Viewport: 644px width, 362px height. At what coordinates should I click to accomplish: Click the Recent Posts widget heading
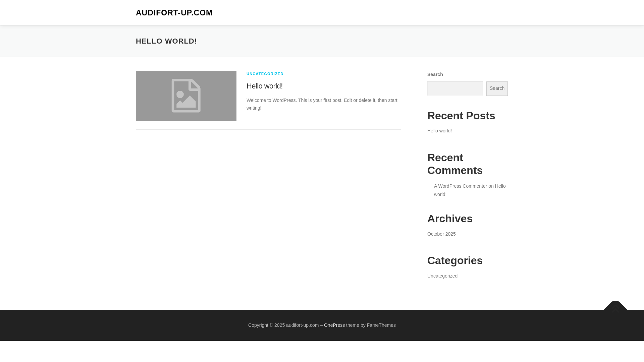[x=461, y=116]
